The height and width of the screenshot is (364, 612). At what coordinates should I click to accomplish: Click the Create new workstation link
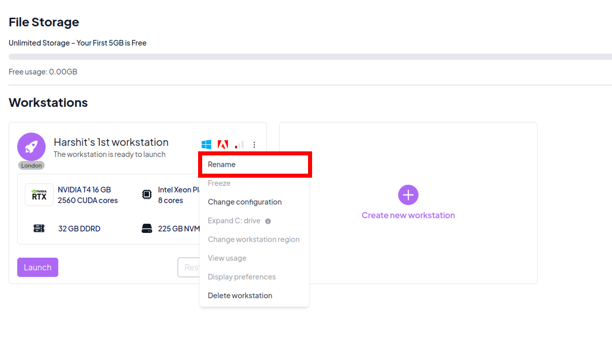click(x=408, y=215)
